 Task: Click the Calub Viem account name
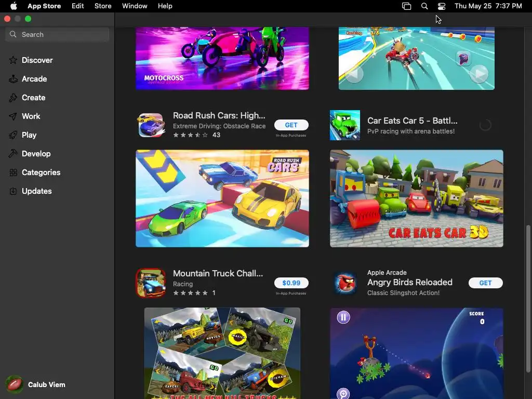coord(46,385)
